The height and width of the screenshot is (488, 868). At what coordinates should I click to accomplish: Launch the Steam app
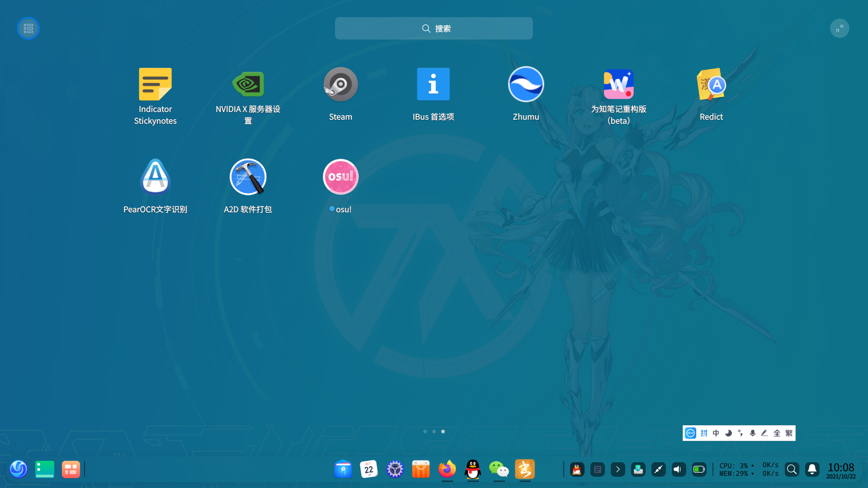[x=340, y=84]
